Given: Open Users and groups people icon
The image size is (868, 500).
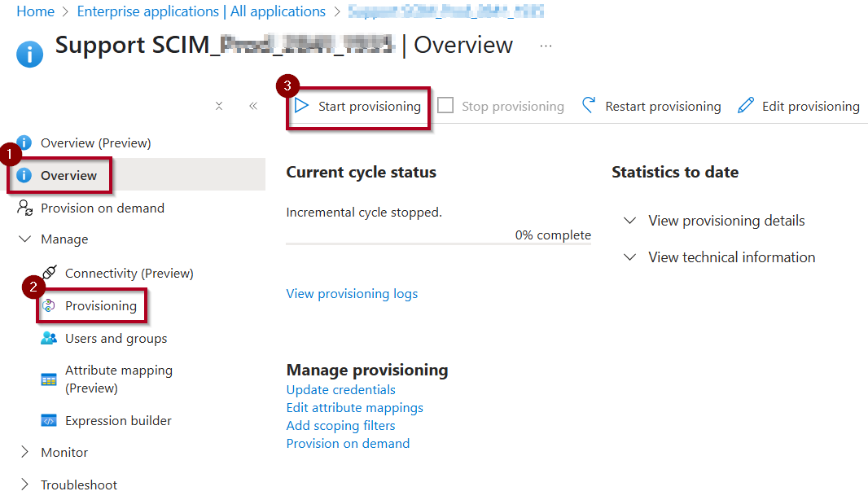Looking at the screenshot, I should tap(49, 338).
